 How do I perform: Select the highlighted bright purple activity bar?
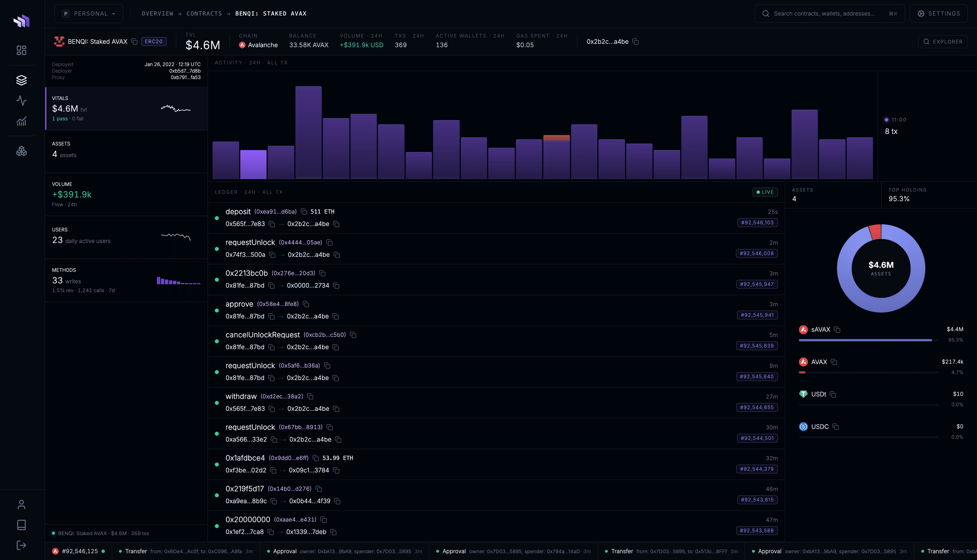coord(253,164)
